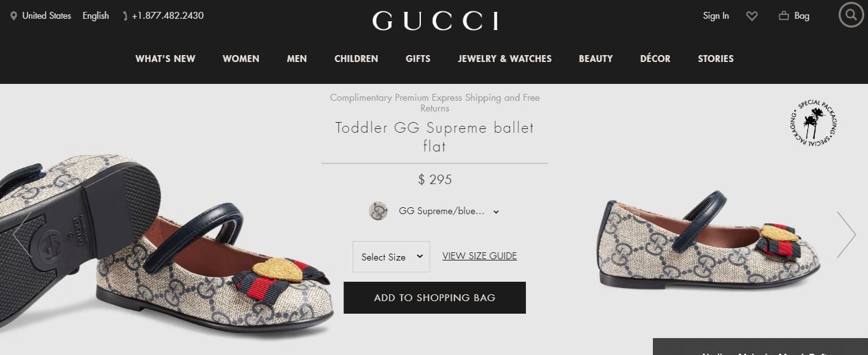Viewport: 868px width, 355px height.
Task: Open the WOMEN menu
Action: (x=241, y=59)
